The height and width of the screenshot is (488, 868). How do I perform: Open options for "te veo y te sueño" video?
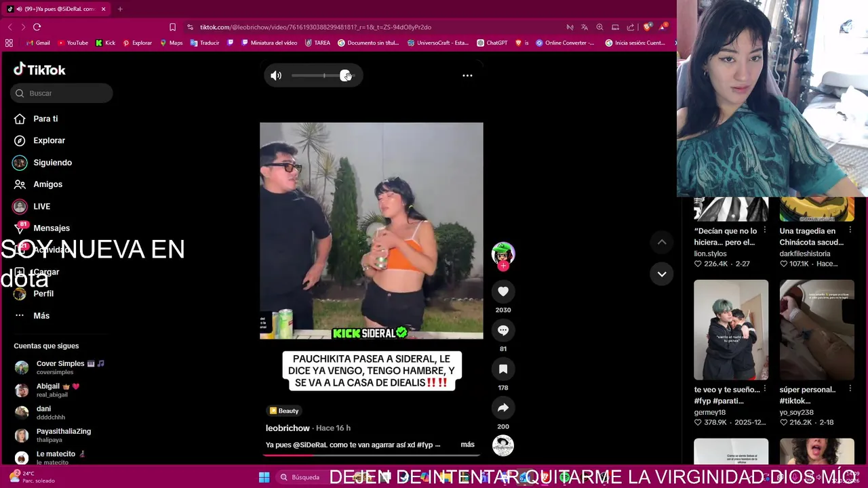(764, 389)
